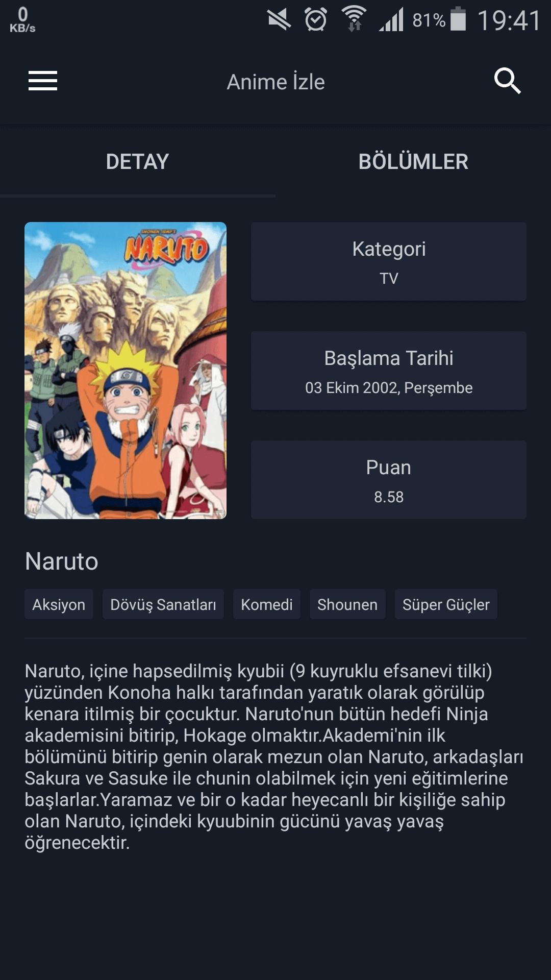
Task: Tap the Wi-Fi status icon
Action: pyautogui.click(x=354, y=19)
